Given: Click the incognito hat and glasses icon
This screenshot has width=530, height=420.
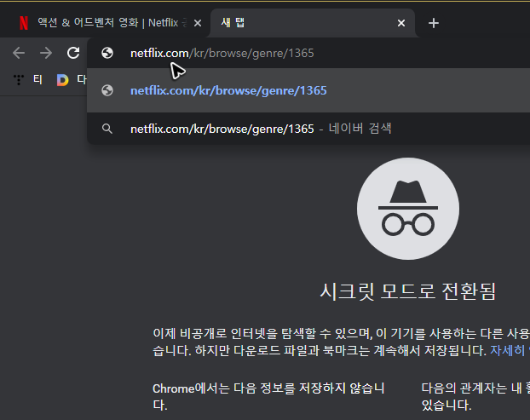Looking at the screenshot, I should (408, 209).
